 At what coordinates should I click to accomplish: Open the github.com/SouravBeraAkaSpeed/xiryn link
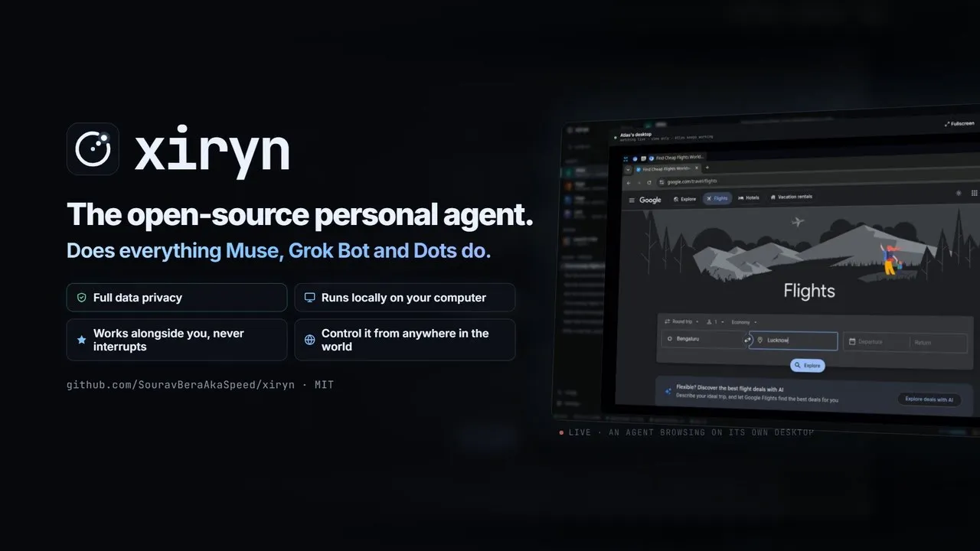[x=181, y=385]
